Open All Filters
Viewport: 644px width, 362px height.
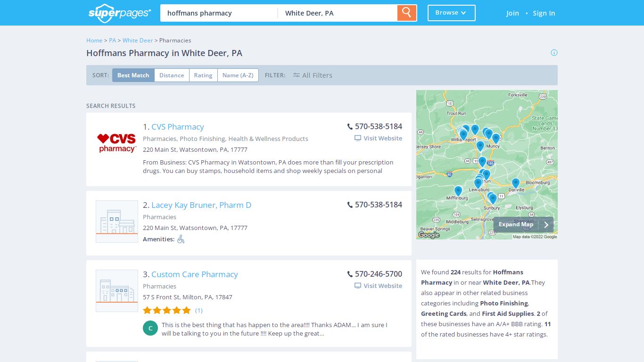313,75
